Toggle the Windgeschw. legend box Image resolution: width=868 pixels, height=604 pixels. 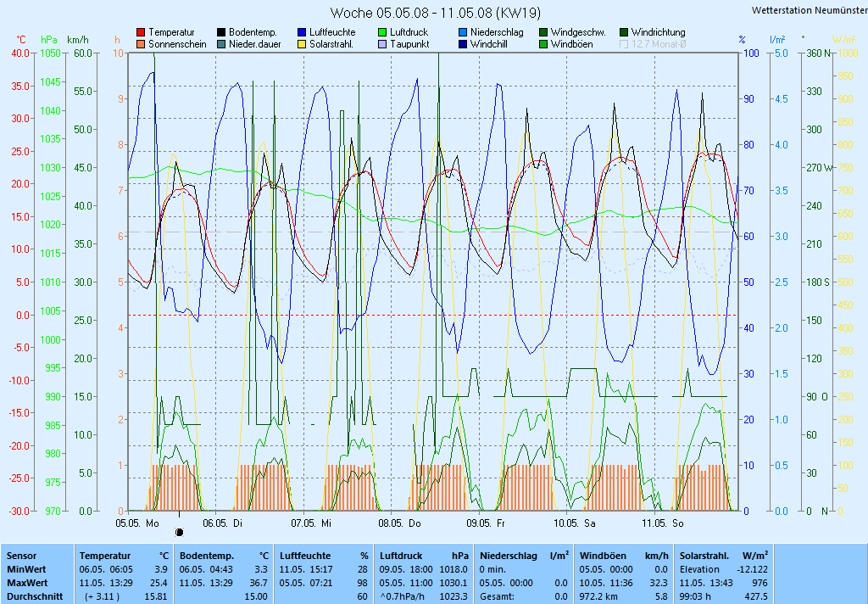(x=543, y=32)
